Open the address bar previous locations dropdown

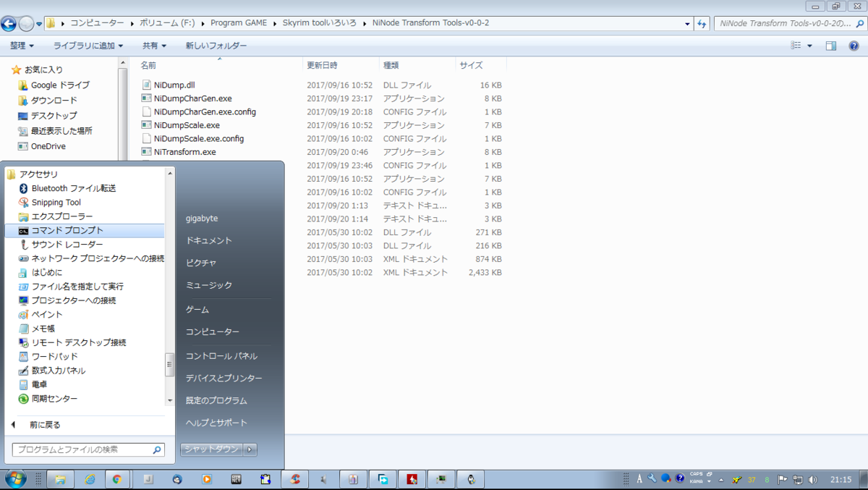689,23
